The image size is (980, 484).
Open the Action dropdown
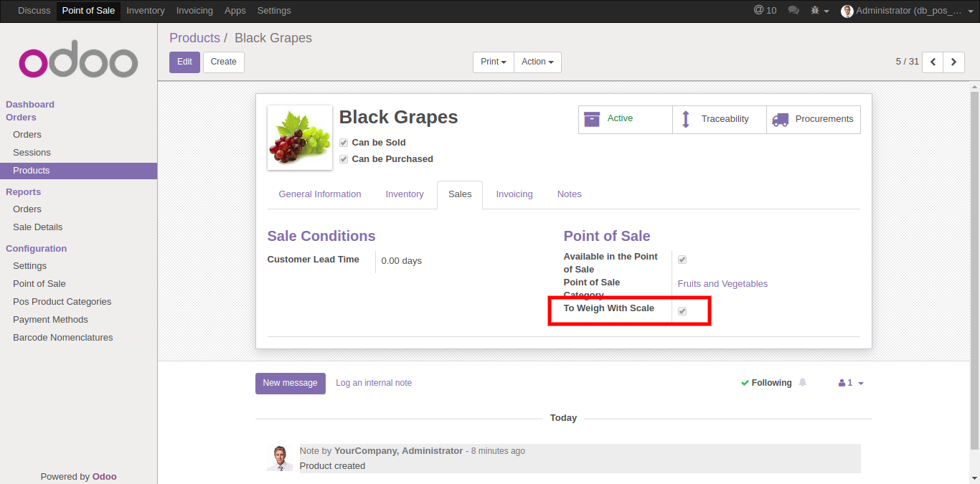pyautogui.click(x=537, y=62)
